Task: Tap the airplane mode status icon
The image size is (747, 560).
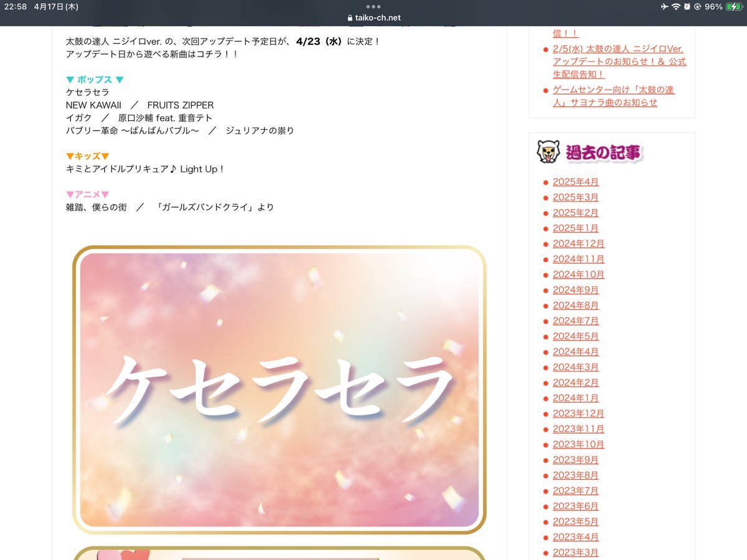Action: (665, 6)
